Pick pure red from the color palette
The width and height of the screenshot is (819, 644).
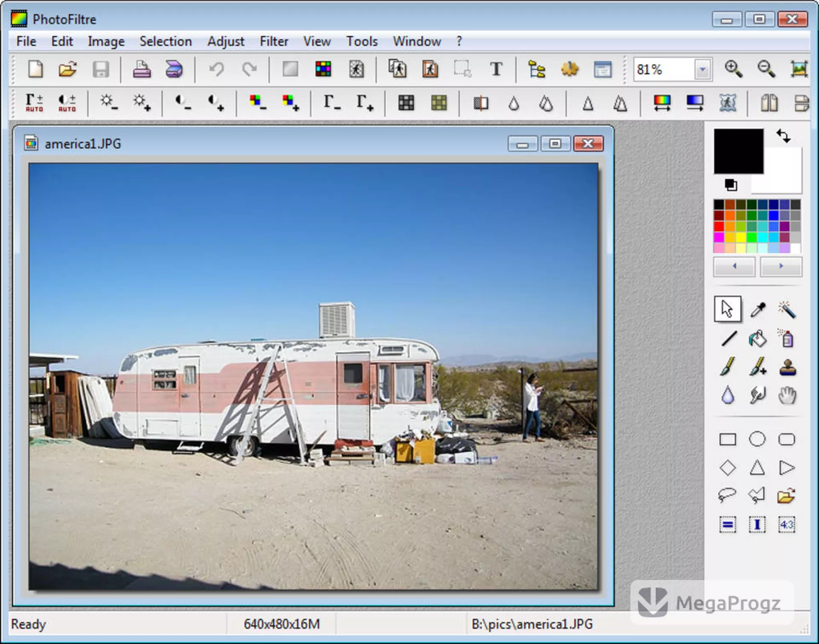tap(719, 226)
